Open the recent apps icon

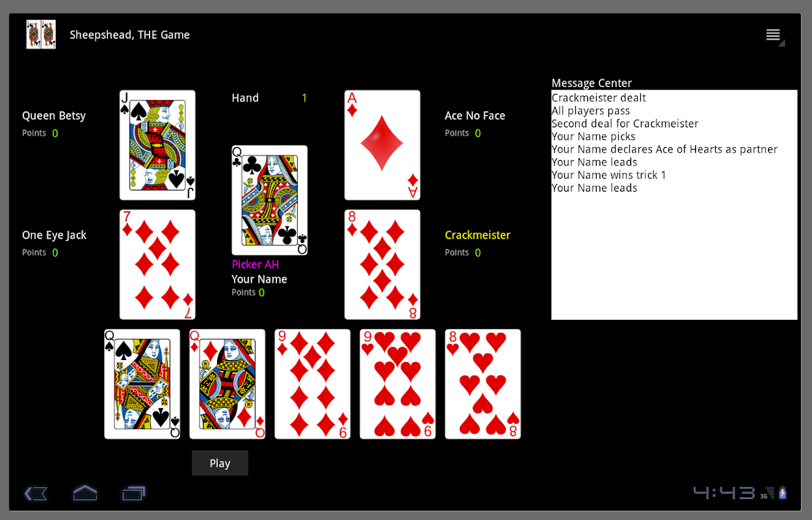[134, 493]
